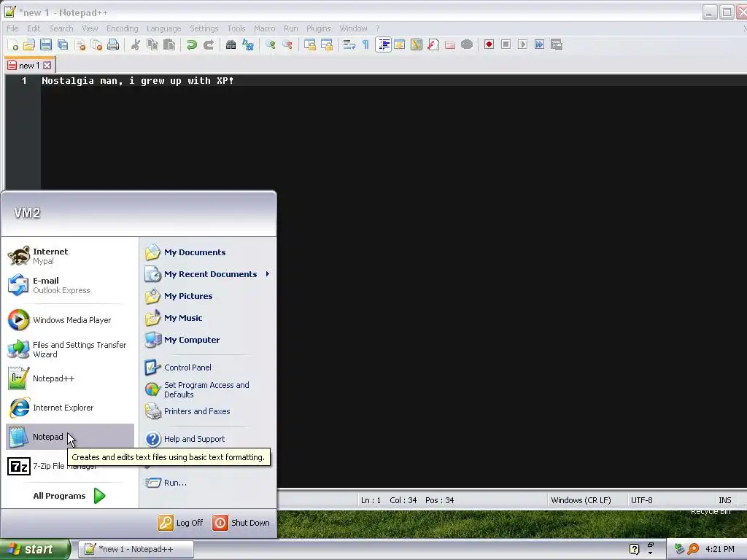The width and height of the screenshot is (747, 560).
Task: Launch Notepad from the Start menu
Action: [69, 437]
